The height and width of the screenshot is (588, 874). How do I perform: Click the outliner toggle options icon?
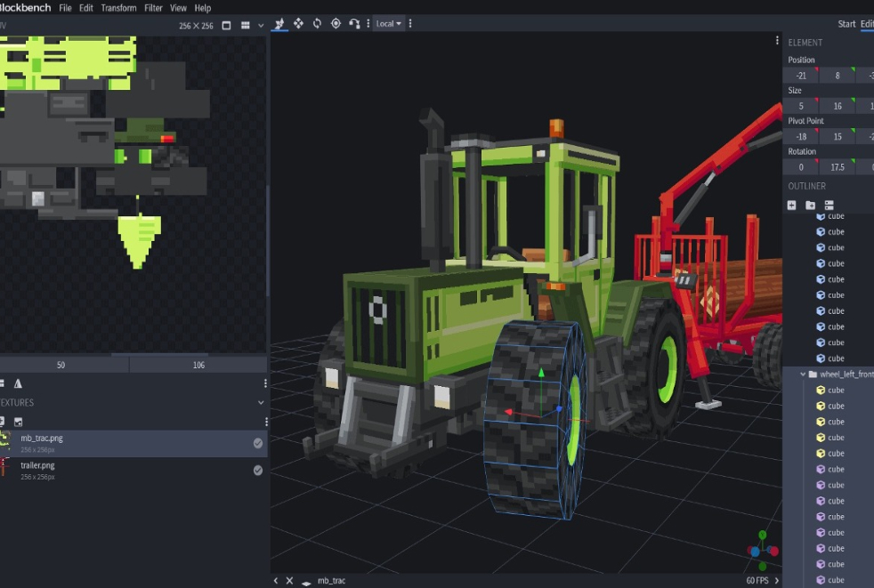pos(829,205)
